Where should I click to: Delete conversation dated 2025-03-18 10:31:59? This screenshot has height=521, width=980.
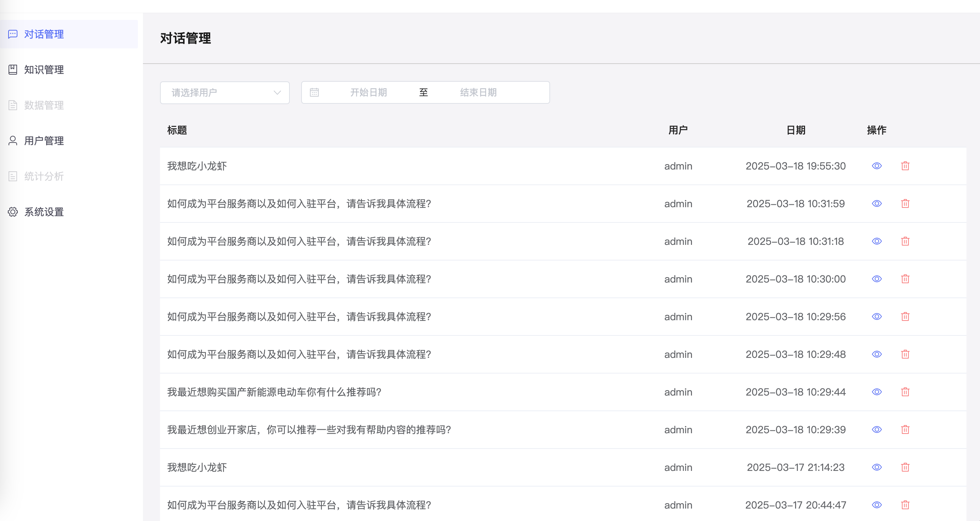click(905, 203)
